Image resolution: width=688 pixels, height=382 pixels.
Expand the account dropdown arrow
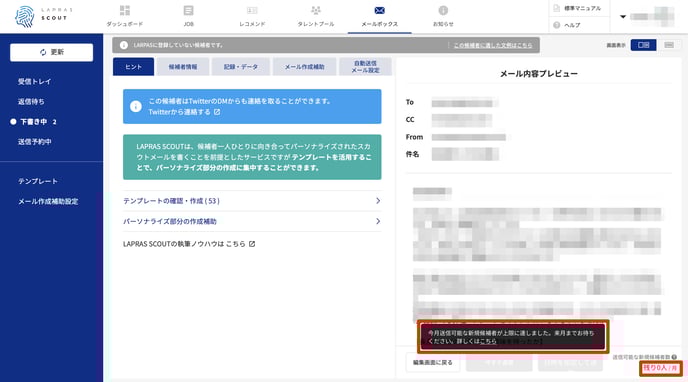(x=623, y=17)
